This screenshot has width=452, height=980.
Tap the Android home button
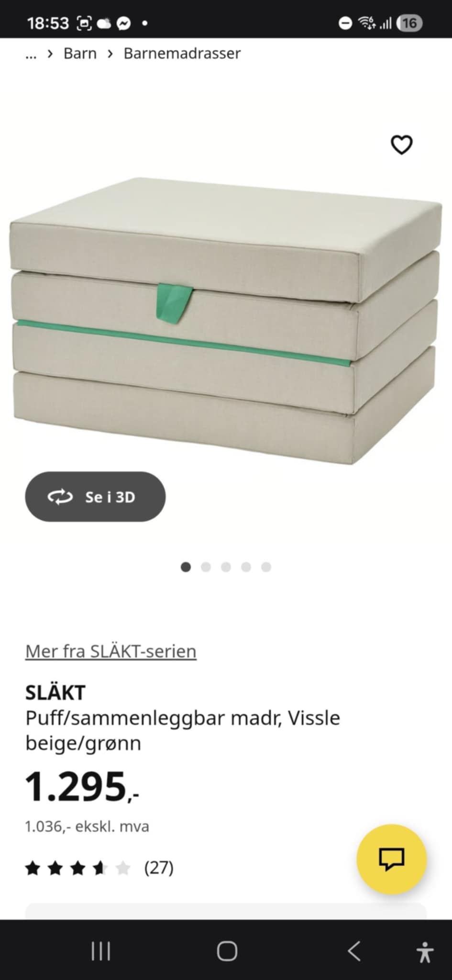click(227, 951)
